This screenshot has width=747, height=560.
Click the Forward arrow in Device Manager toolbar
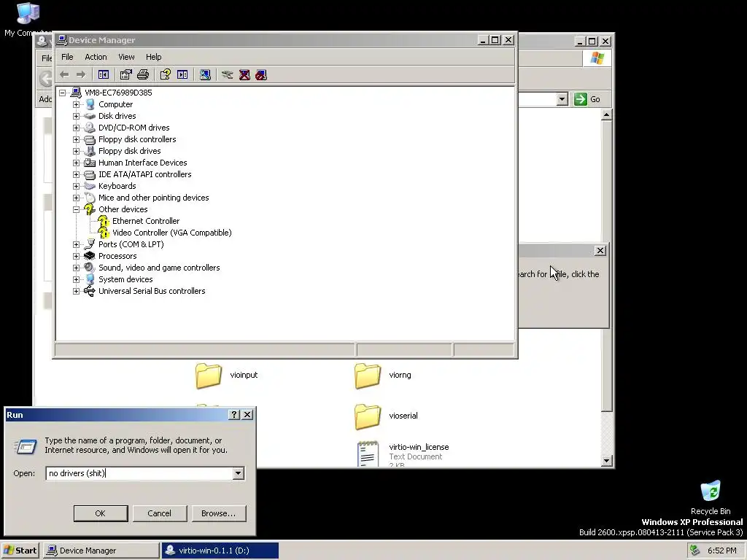pyautogui.click(x=81, y=75)
